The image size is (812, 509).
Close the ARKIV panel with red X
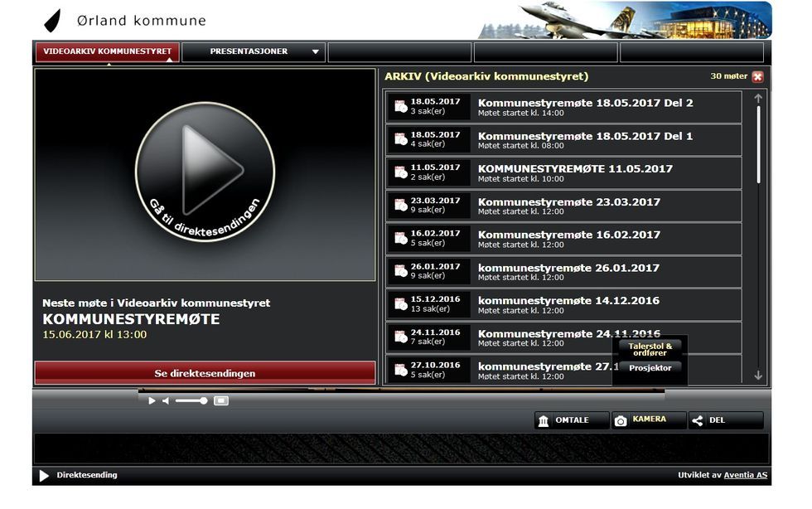(757, 77)
